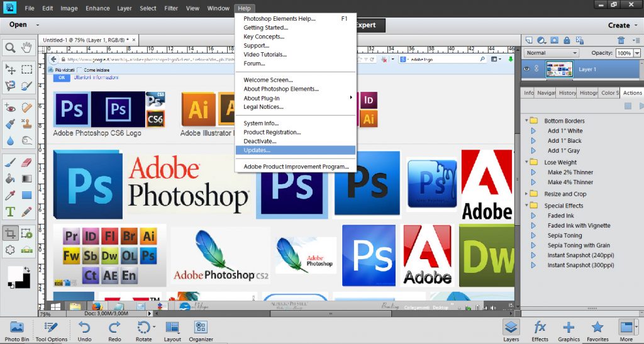
Task: Select the Gradient tool
Action: tap(26, 179)
